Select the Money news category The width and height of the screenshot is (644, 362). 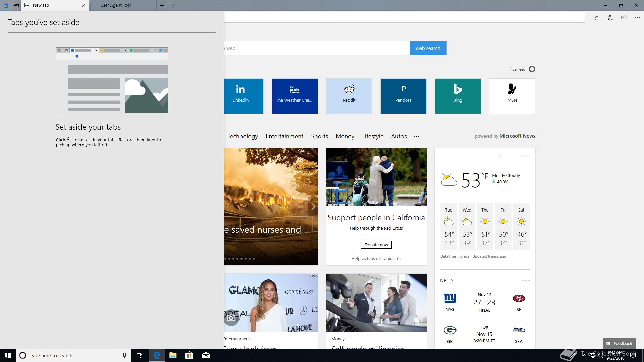(x=345, y=136)
